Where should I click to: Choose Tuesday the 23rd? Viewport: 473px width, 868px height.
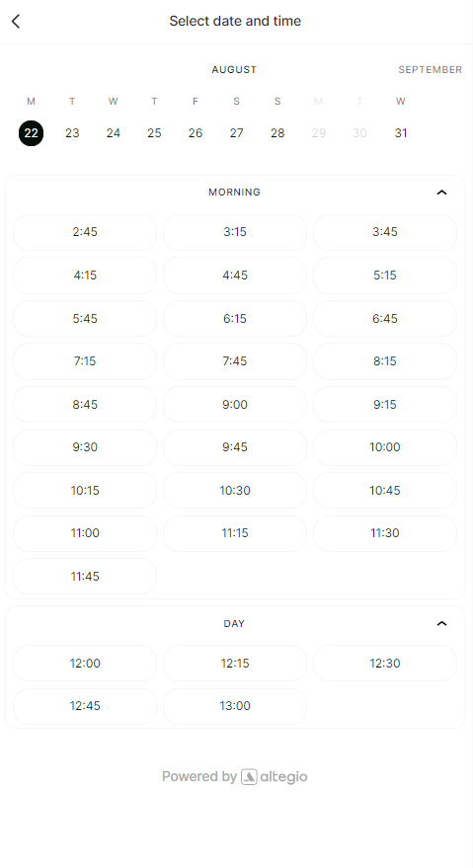tap(72, 133)
